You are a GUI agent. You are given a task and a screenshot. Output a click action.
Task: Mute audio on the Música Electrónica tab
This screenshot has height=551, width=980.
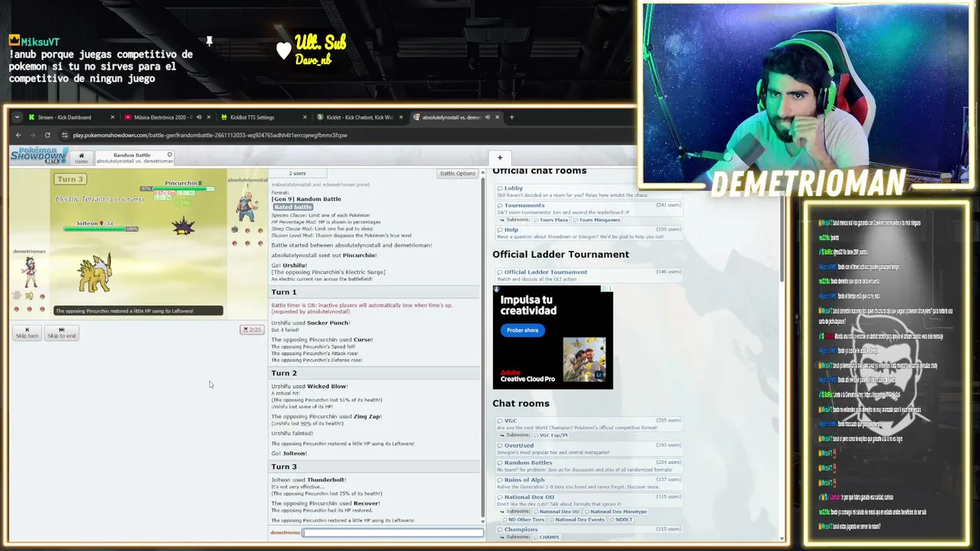pyautogui.click(x=198, y=117)
